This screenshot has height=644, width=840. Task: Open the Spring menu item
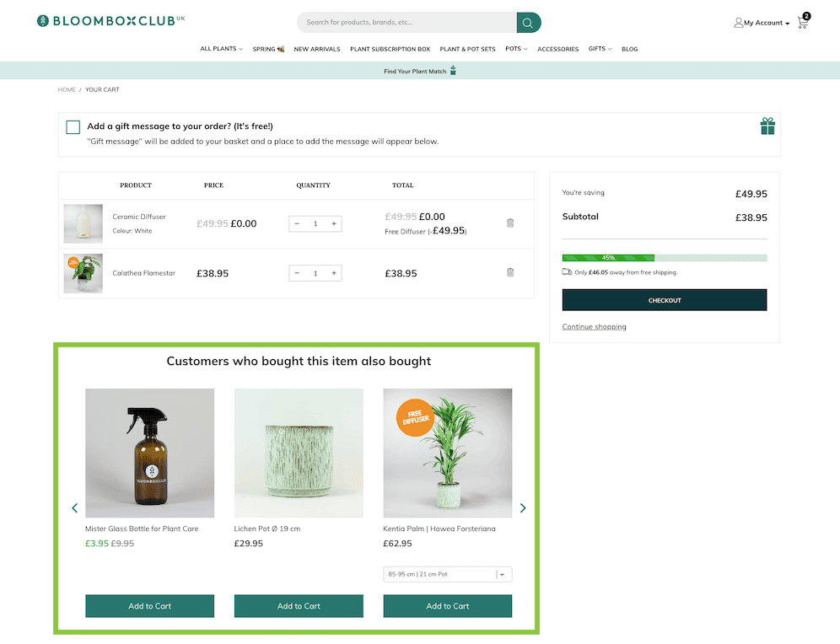tap(268, 49)
